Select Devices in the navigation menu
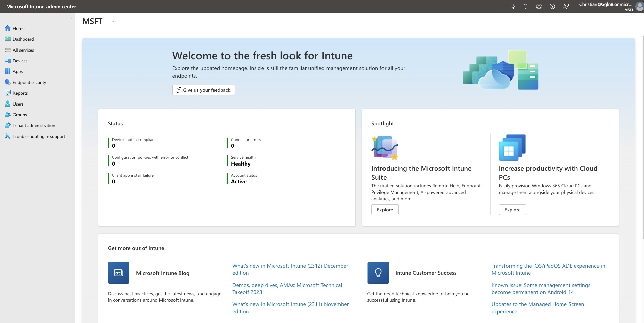 click(x=20, y=61)
